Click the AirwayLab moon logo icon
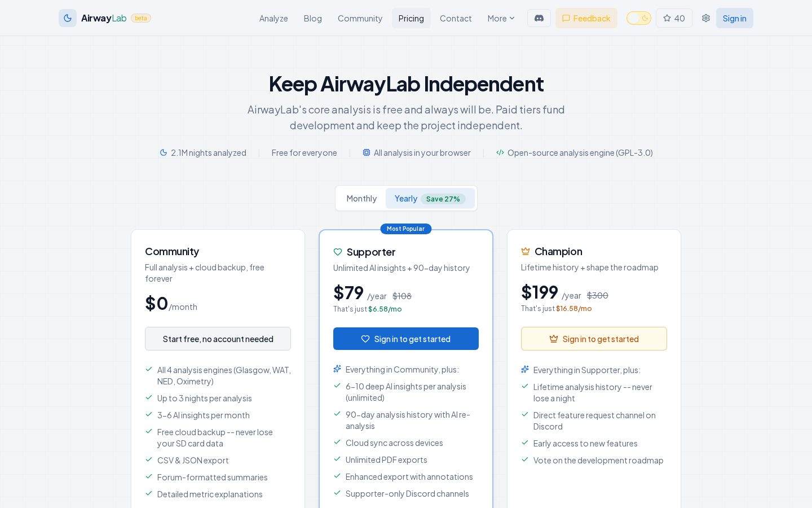This screenshot has width=812, height=508. (x=68, y=18)
